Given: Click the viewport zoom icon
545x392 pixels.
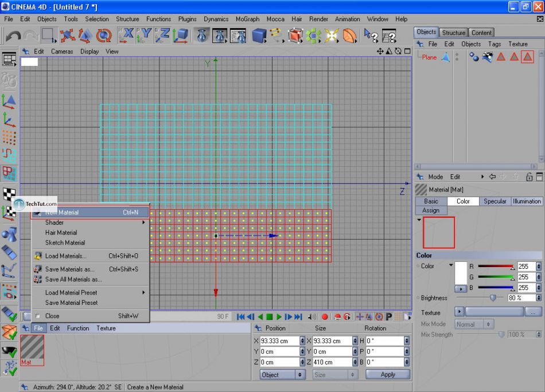Looking at the screenshot, I should pos(389,52).
